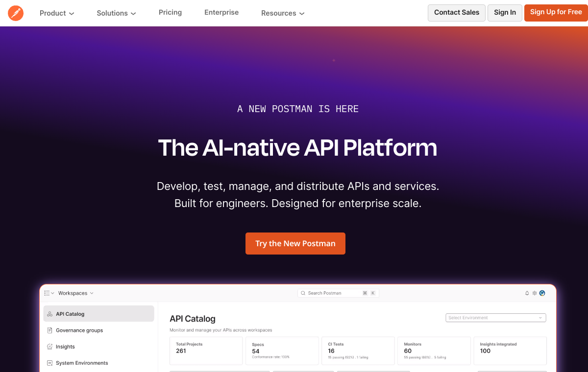Open the Workspaces dropdown
This screenshot has width=588, height=372.
(76, 293)
